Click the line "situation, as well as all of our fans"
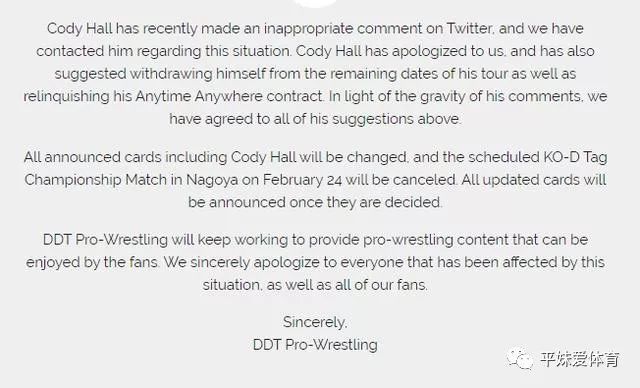This screenshot has height=388, width=640. coord(315,285)
